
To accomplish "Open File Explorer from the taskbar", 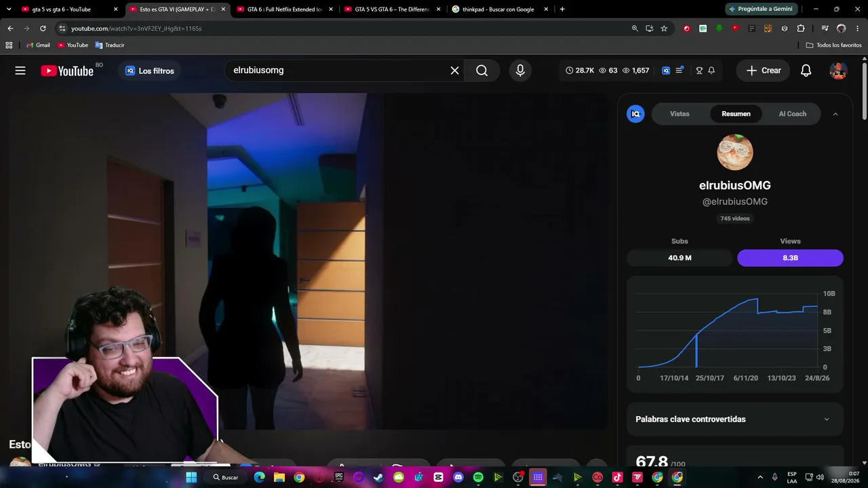I will tap(279, 477).
